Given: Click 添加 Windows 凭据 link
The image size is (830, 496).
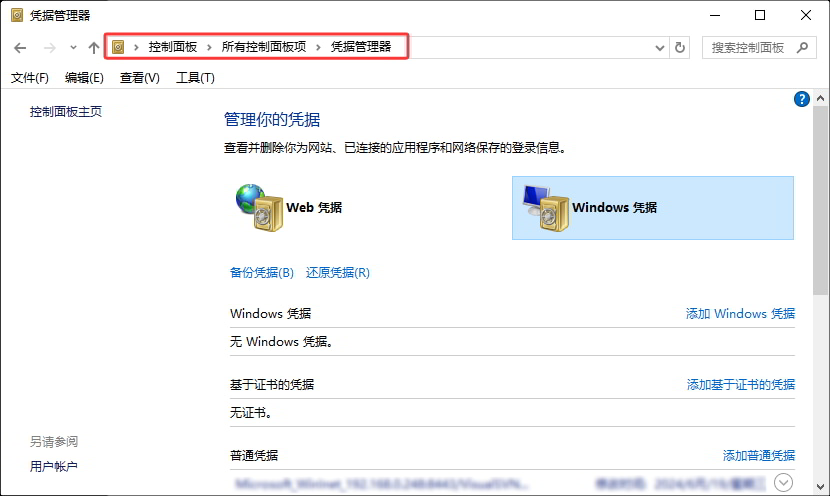Looking at the screenshot, I should coord(740,313).
